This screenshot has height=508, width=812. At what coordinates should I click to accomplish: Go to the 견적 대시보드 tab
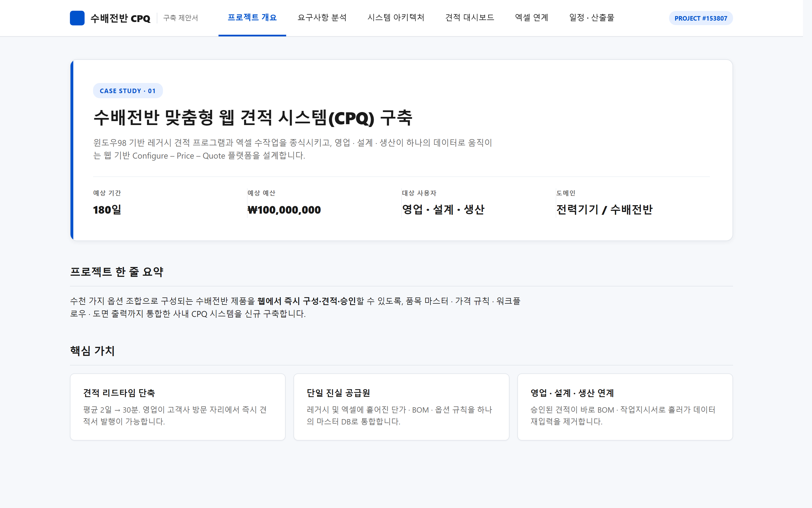(x=469, y=17)
